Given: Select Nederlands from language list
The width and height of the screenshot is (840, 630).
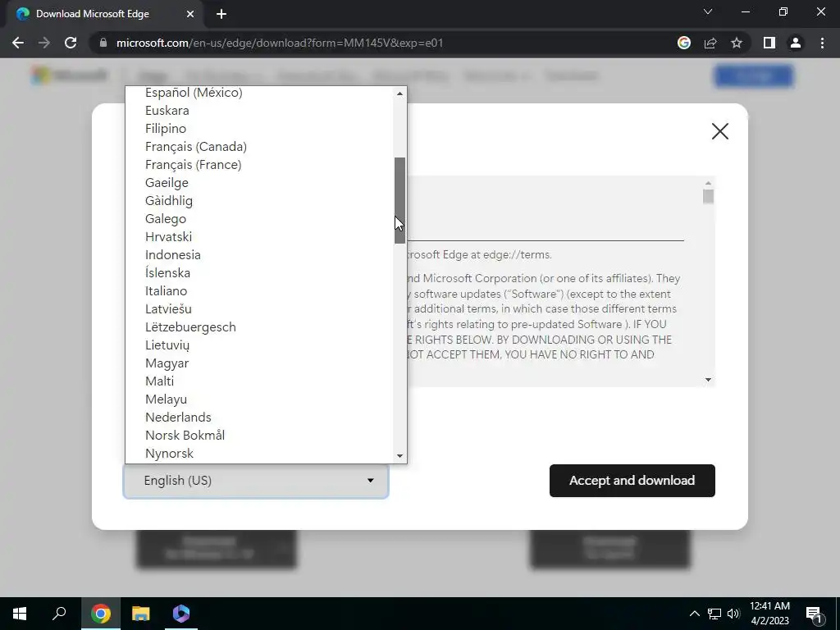Looking at the screenshot, I should click(259, 418).
